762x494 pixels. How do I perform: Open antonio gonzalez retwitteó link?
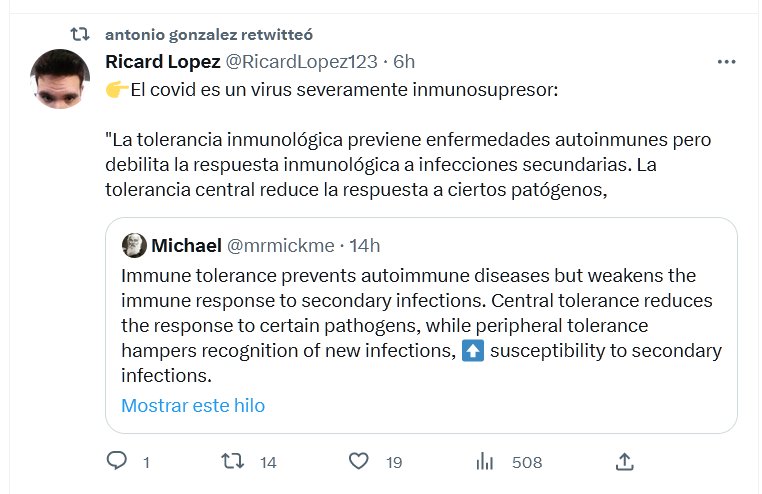click(x=209, y=35)
